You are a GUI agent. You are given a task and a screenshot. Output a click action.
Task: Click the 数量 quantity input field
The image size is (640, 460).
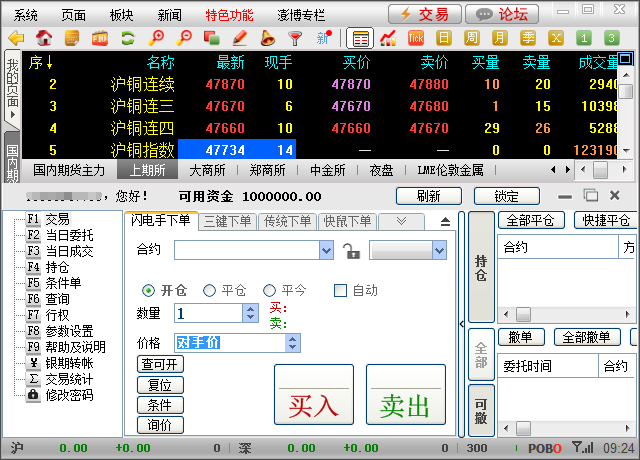(x=208, y=313)
